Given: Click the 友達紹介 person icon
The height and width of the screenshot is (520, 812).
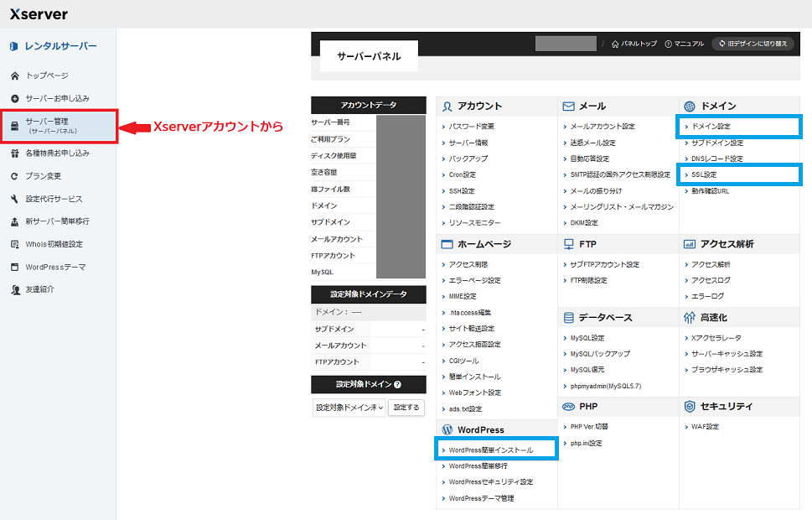Looking at the screenshot, I should [14, 289].
